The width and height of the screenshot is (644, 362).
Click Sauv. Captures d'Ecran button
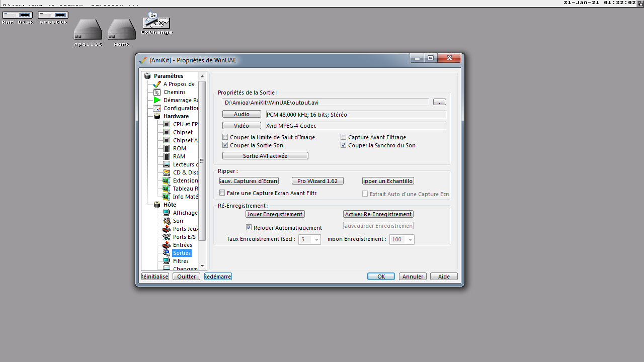249,181
